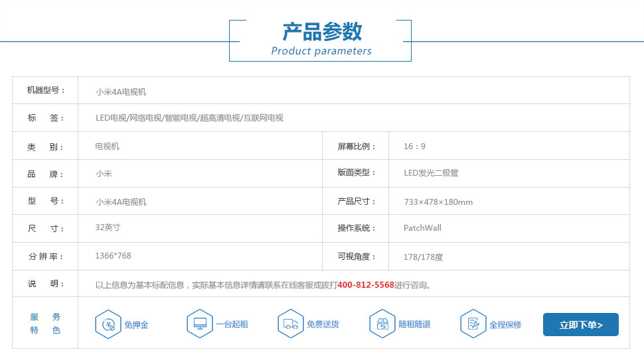The width and height of the screenshot is (644, 364).
Task: Click the 机器型号 label cell
Action: (45, 90)
